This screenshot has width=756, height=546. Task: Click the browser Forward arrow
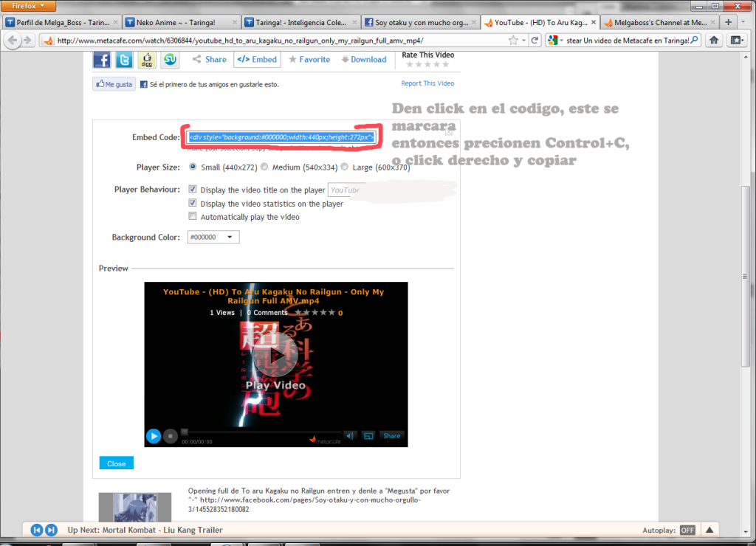[27, 41]
